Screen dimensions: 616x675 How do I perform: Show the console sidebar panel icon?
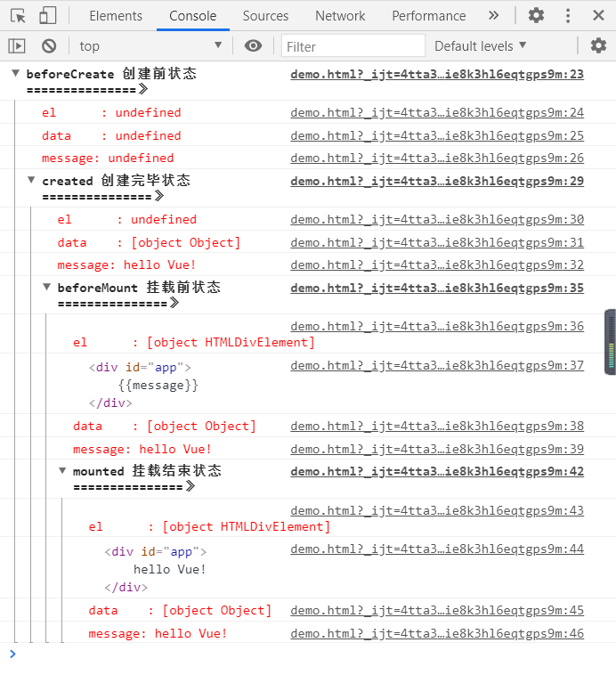click(x=17, y=45)
